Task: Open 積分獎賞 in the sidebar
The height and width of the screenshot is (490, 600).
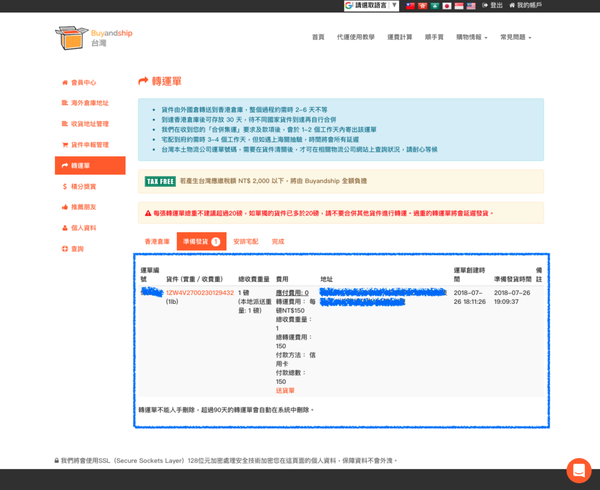Action: tap(84, 187)
